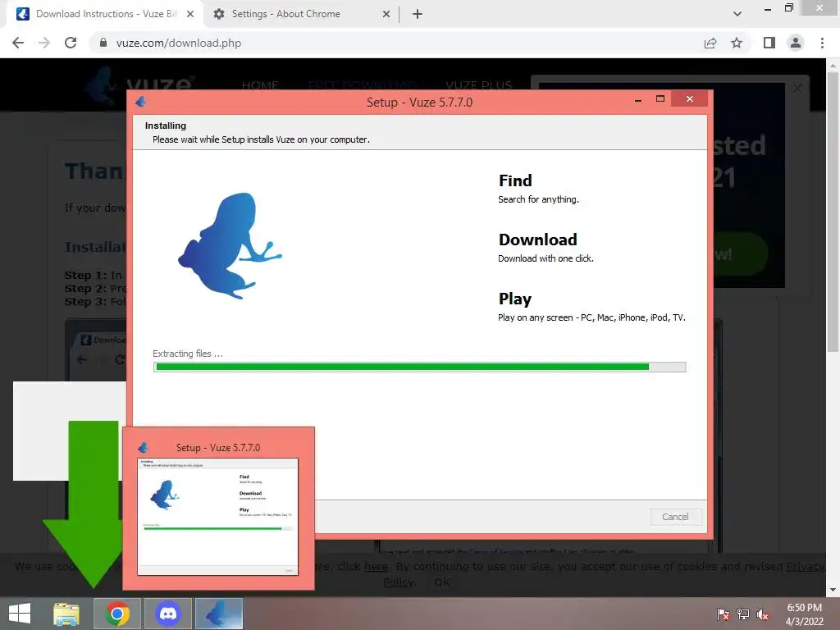840x630 pixels.
Task: Select the Vuze setup taskbar button
Action: coord(218,614)
